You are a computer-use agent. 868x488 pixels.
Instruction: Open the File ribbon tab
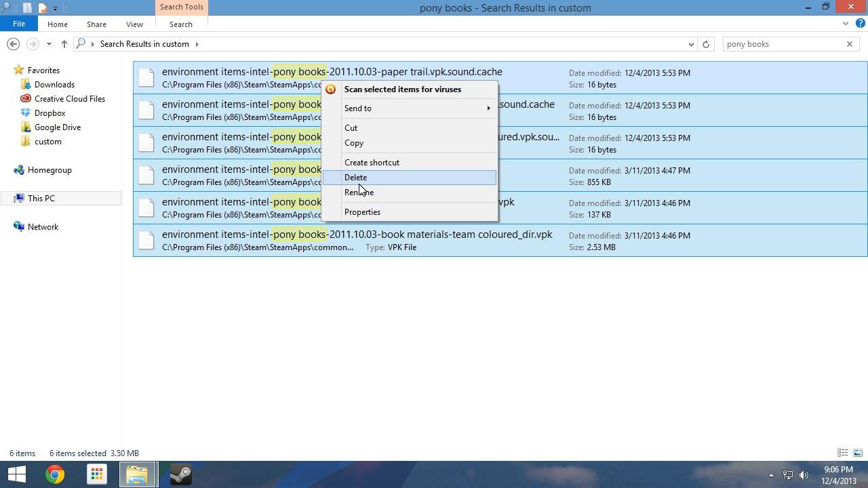19,24
